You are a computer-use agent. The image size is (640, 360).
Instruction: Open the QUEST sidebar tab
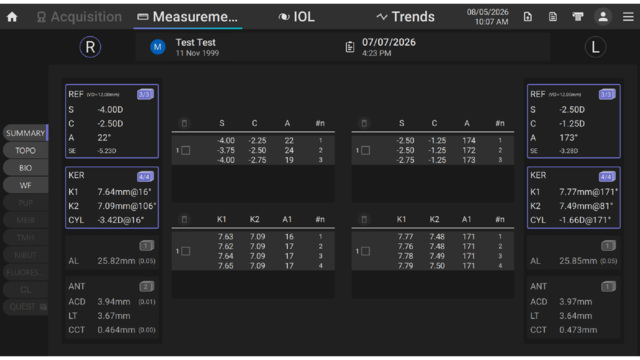point(25,307)
